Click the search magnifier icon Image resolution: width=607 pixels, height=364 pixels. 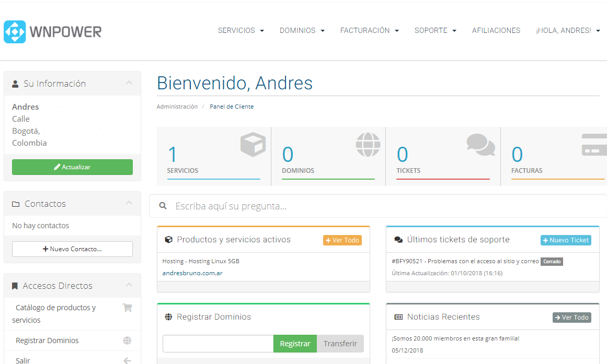pyautogui.click(x=163, y=206)
